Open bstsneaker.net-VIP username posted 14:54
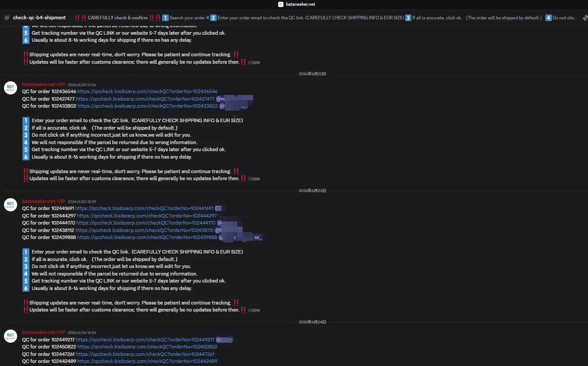 pos(44,332)
